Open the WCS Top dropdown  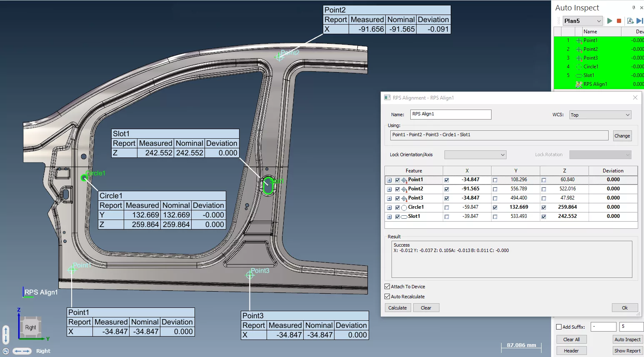600,115
